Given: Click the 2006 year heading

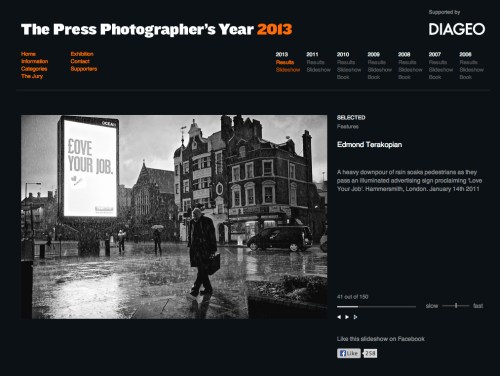Looking at the screenshot, I should click(466, 54).
